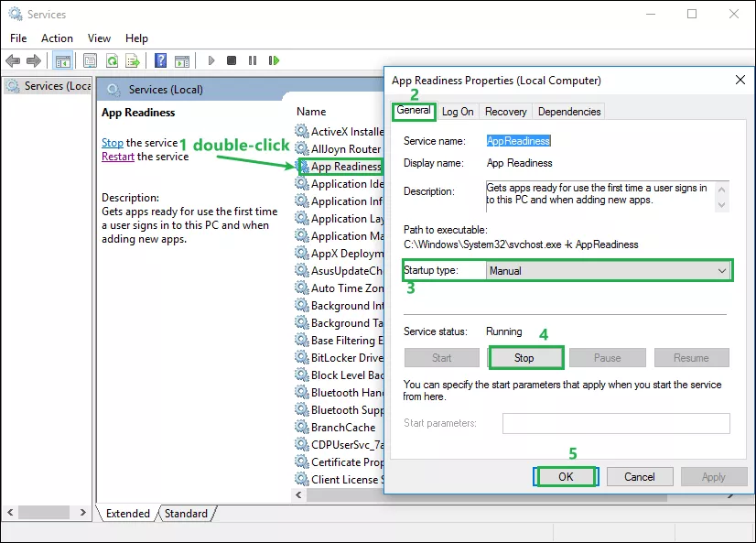Switch to the Extended view tab
Viewport: 756px width, 543px height.
(x=128, y=513)
